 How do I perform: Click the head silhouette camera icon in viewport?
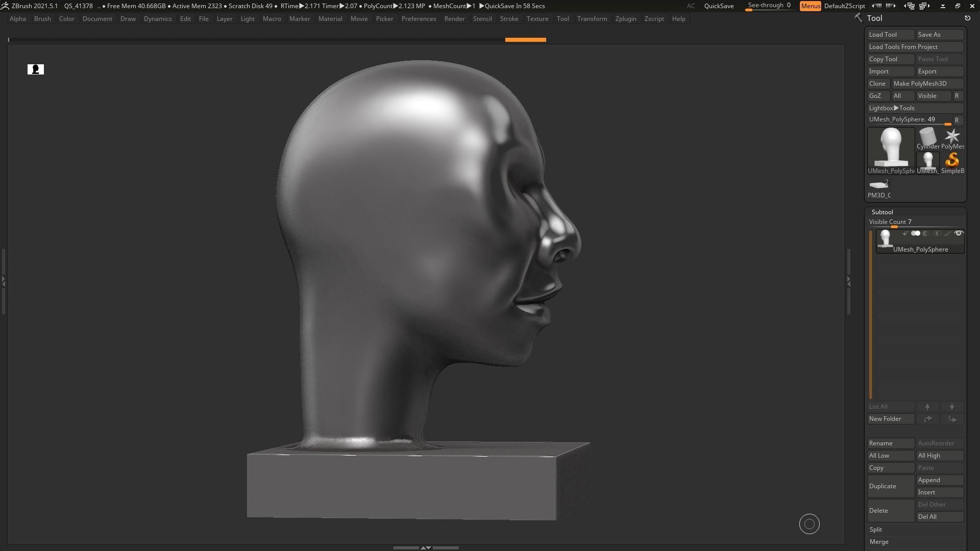pos(36,69)
